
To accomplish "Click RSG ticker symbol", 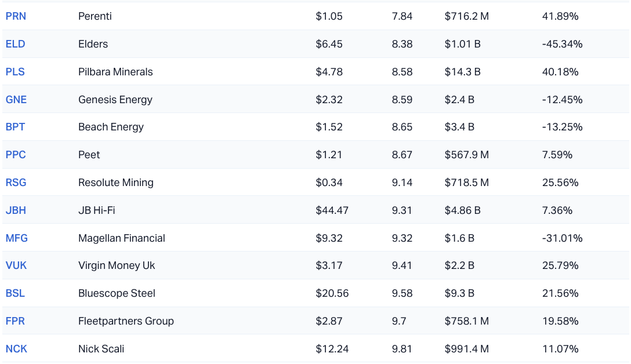I will click(16, 183).
